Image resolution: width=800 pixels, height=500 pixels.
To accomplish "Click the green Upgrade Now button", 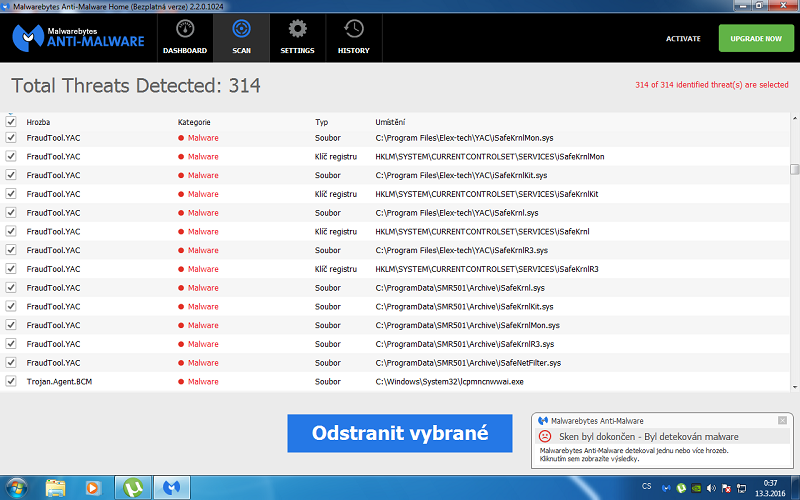I will [755, 38].
